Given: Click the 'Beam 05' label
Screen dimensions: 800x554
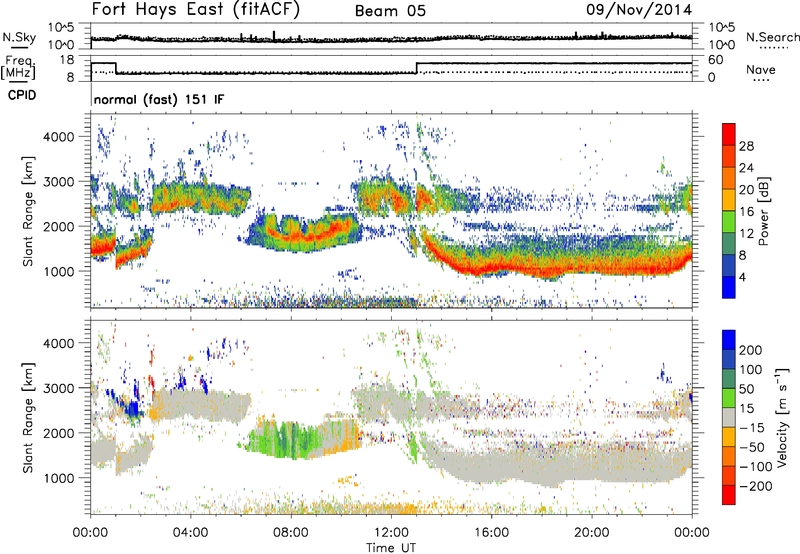Looking at the screenshot, I should (390, 11).
